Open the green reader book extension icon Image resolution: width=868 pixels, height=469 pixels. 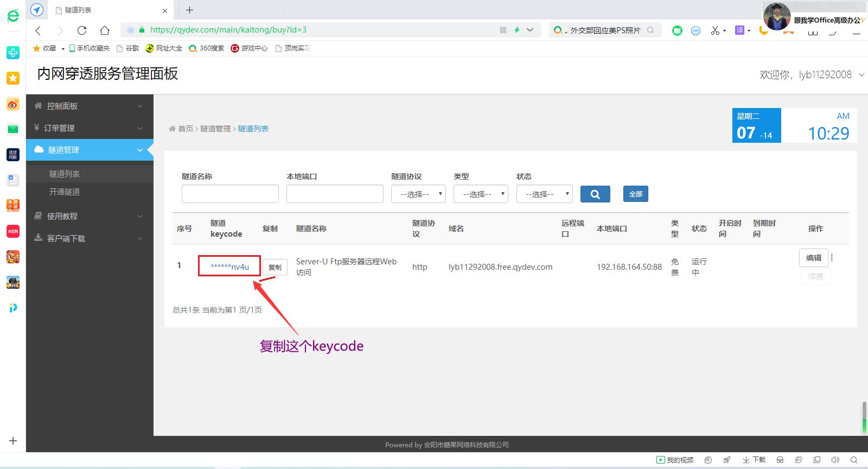point(677,30)
